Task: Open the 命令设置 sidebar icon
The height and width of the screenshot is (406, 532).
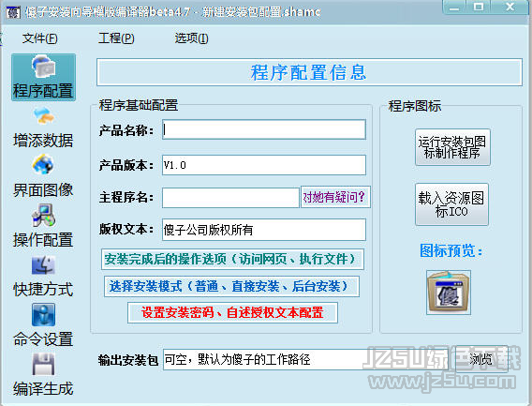Action: tap(43, 325)
